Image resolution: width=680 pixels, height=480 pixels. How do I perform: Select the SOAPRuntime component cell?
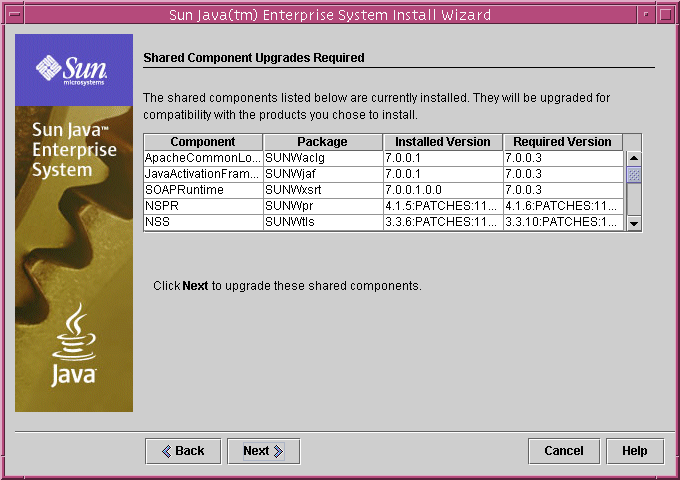point(203,190)
